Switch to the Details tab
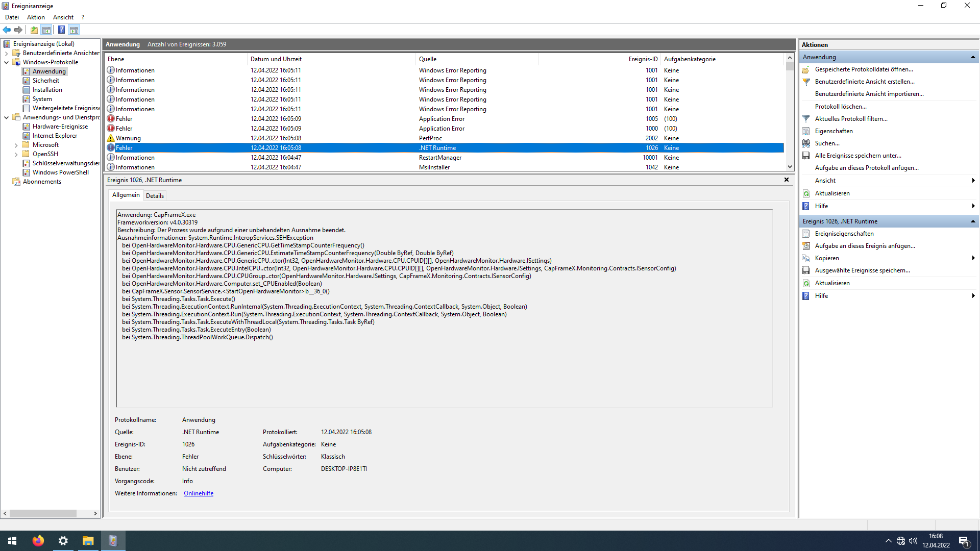This screenshot has width=980, height=551. pos(155,195)
